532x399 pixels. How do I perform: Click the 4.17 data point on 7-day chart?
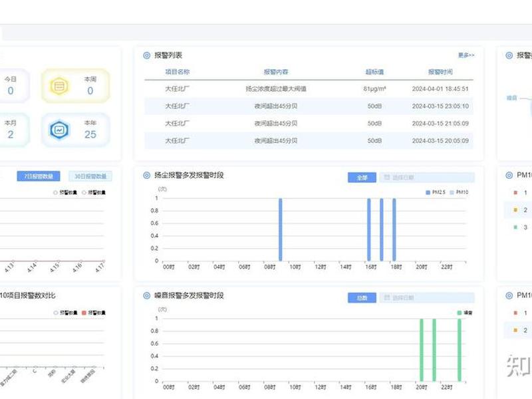click(104, 261)
